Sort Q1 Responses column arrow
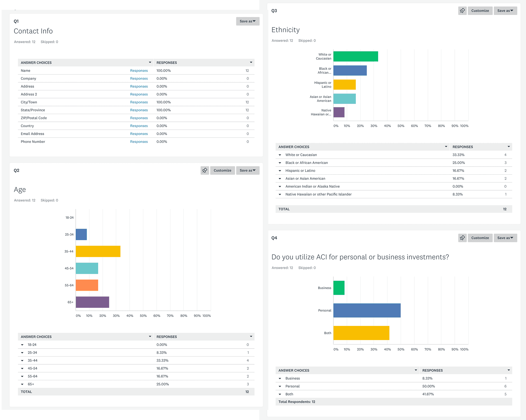Screen dimensions: 526x420 click(251, 62)
